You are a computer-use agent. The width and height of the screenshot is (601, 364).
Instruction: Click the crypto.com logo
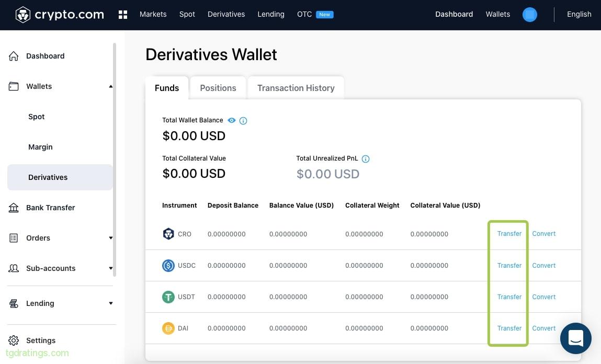(x=60, y=15)
